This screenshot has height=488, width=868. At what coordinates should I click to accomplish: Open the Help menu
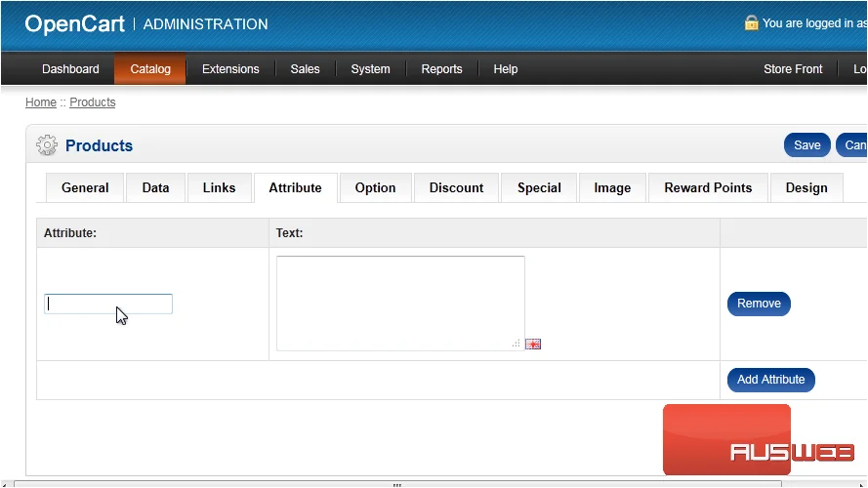coord(506,69)
